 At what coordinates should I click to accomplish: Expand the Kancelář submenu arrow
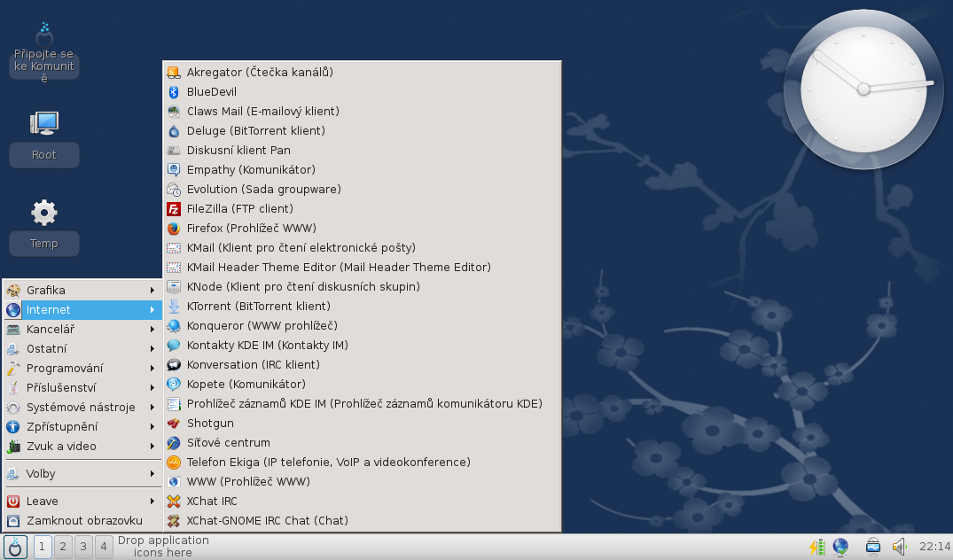152,330
